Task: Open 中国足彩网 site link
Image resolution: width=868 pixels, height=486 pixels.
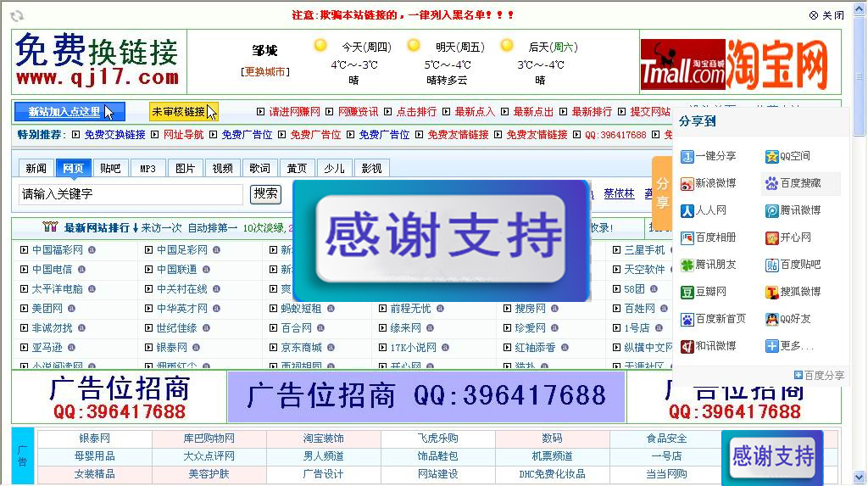Action: pyautogui.click(x=182, y=250)
